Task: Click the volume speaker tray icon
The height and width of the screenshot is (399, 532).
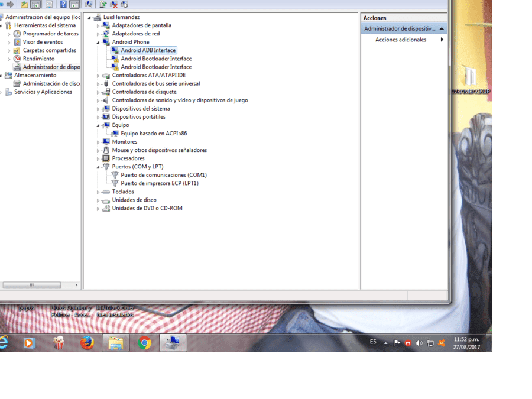Action: tap(419, 343)
